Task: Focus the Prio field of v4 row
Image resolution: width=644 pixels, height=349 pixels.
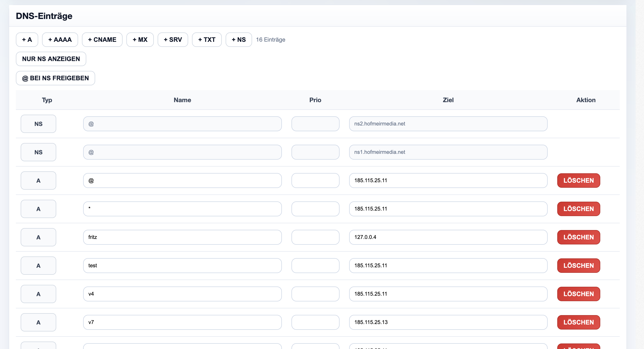Action: [315, 294]
